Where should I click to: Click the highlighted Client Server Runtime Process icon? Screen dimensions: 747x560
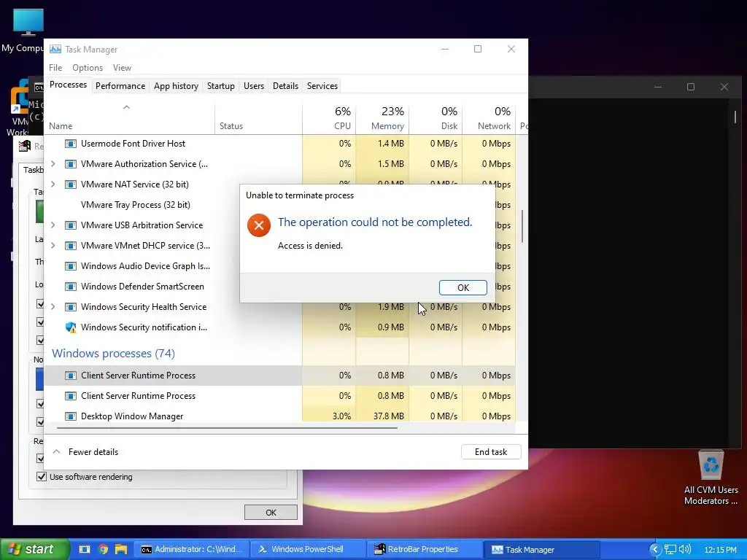coord(71,376)
